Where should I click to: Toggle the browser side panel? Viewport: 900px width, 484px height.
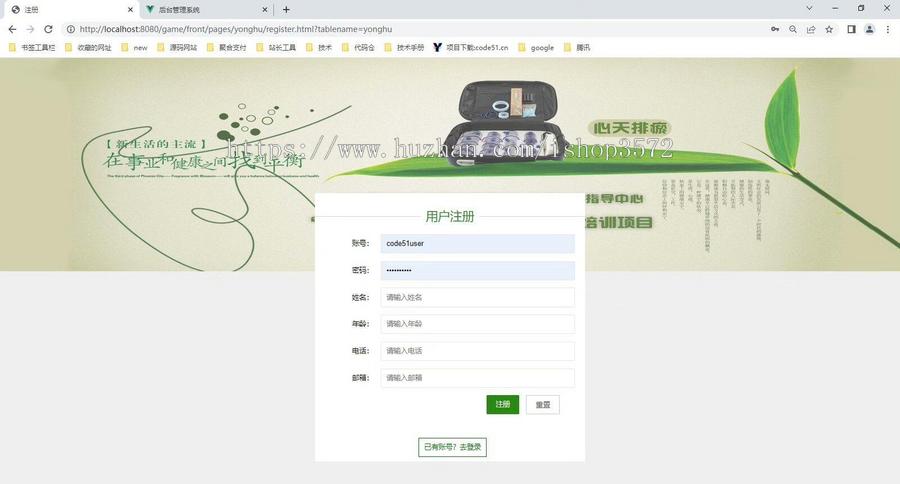pos(851,29)
